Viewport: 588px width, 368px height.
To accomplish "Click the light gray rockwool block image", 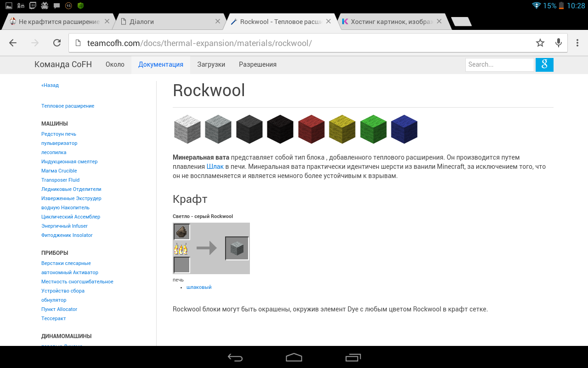I will coord(218,129).
